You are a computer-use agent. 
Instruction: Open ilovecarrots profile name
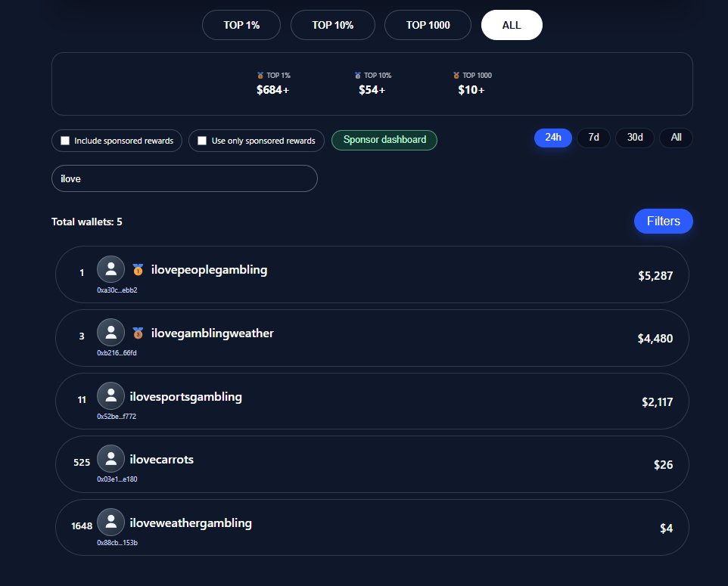pos(162,459)
